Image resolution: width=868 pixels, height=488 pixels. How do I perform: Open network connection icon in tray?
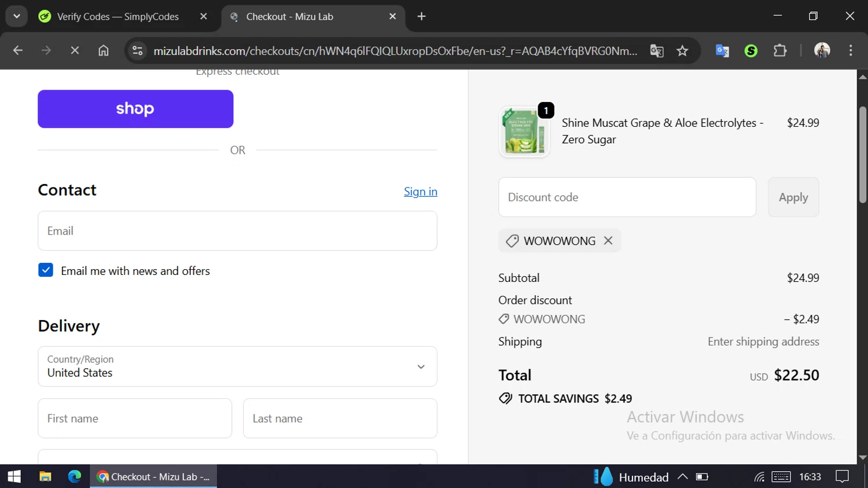(x=759, y=476)
